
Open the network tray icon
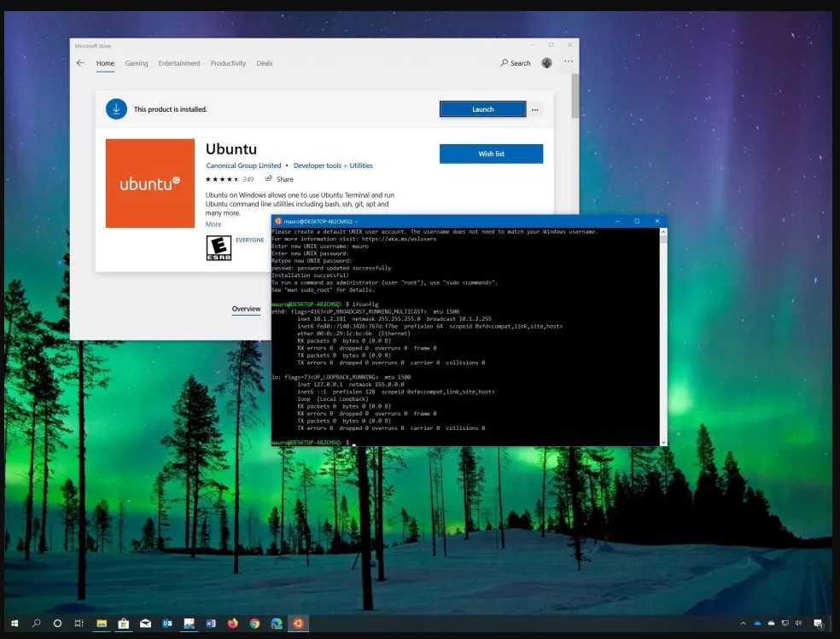[x=785, y=624]
